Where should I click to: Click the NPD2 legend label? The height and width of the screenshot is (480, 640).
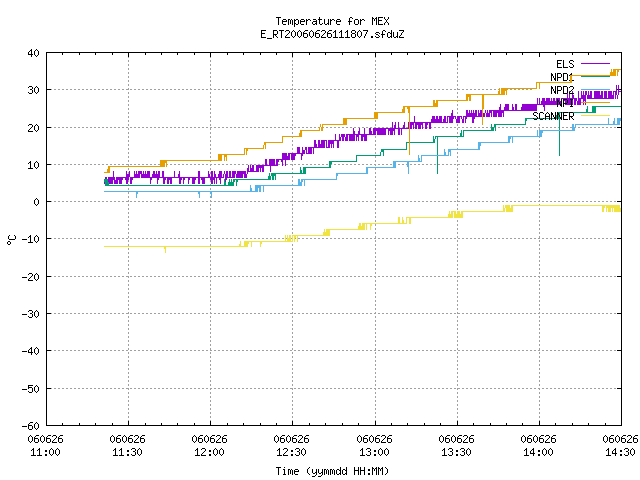click(562, 90)
